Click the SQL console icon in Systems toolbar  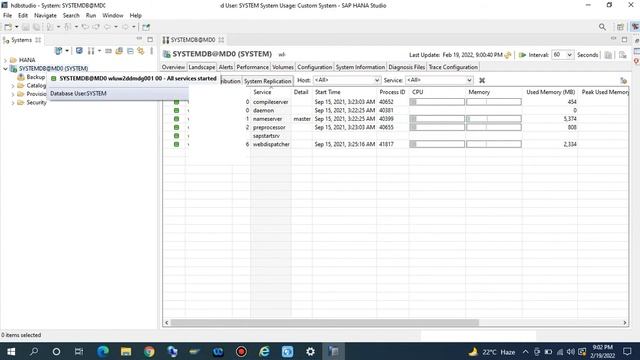pos(79,51)
